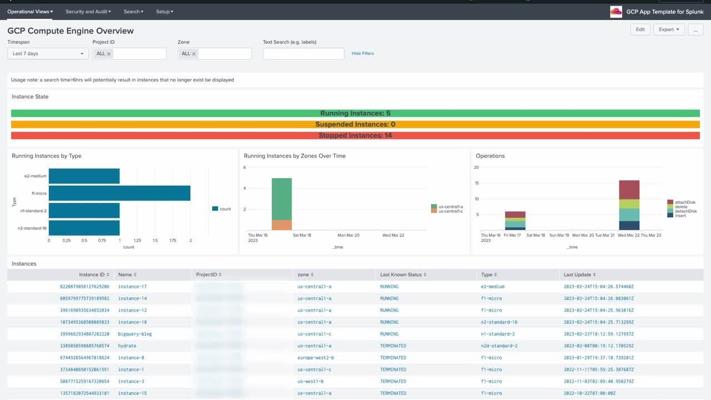
Task: Toggle attachDisk series in Operations legend
Action: pos(685,202)
